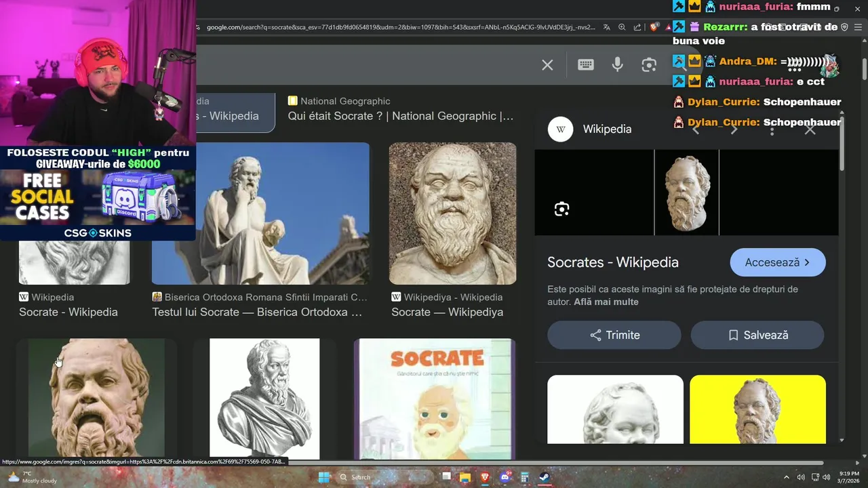
Task: Start voice search with the microphone icon
Action: pos(617,64)
